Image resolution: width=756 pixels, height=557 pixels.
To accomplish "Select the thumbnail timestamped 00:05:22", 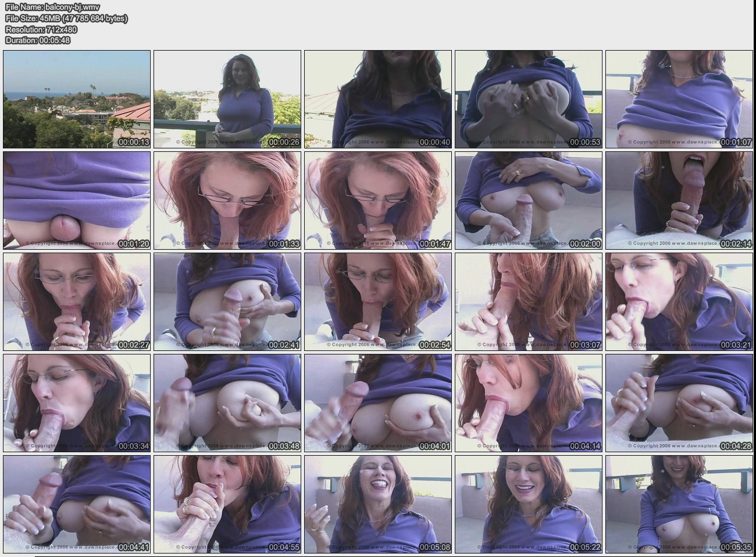I will [x=528, y=503].
